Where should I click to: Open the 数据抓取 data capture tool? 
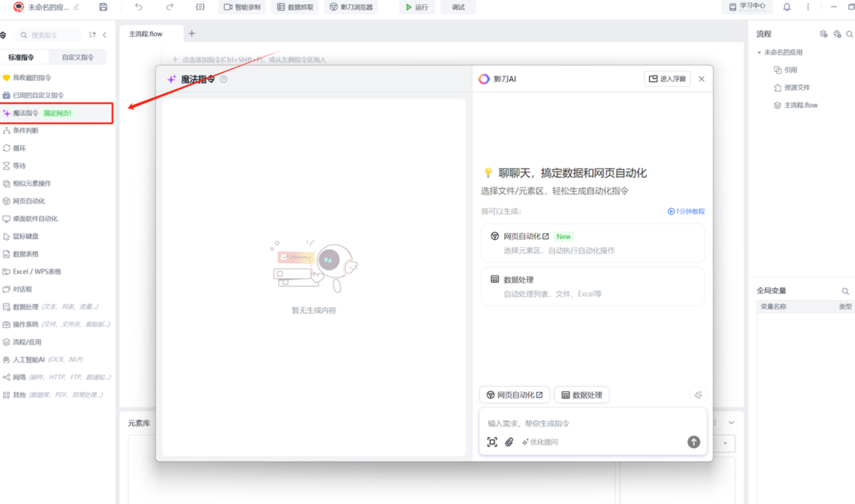click(x=295, y=7)
